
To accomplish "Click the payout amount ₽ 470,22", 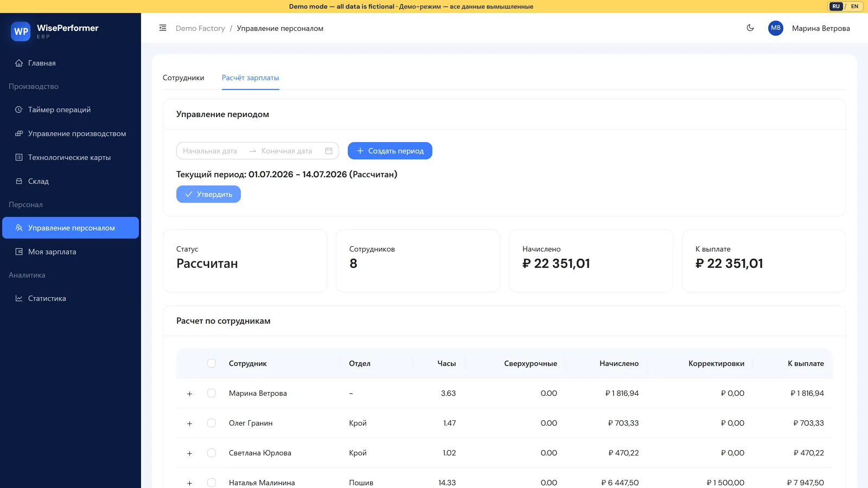I will pos(808,453).
